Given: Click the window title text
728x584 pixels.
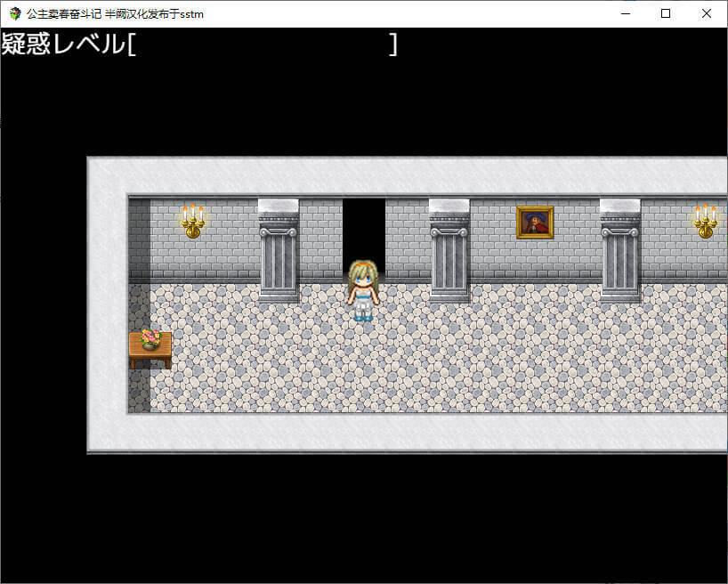Looking at the screenshot, I should click(115, 13).
